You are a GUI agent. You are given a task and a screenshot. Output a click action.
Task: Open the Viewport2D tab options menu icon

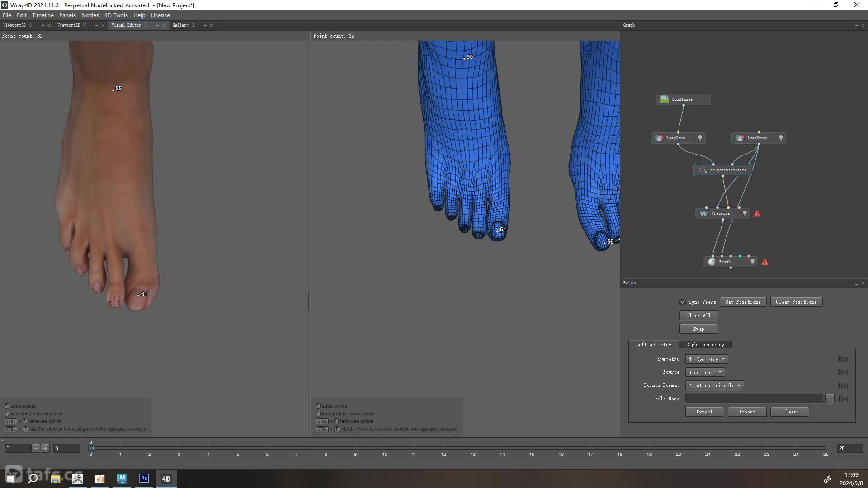click(x=96, y=25)
